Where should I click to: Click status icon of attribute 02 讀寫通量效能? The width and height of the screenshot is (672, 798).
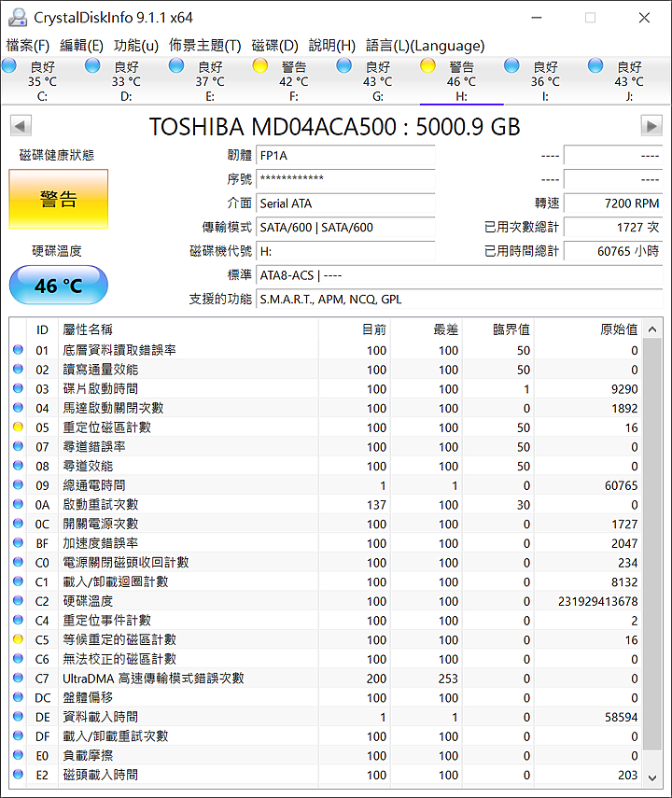tap(19, 369)
